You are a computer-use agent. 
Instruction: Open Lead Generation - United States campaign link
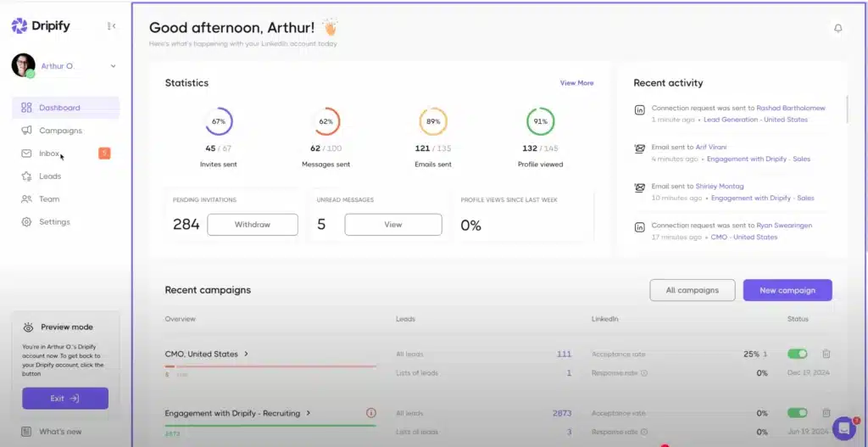coord(755,120)
